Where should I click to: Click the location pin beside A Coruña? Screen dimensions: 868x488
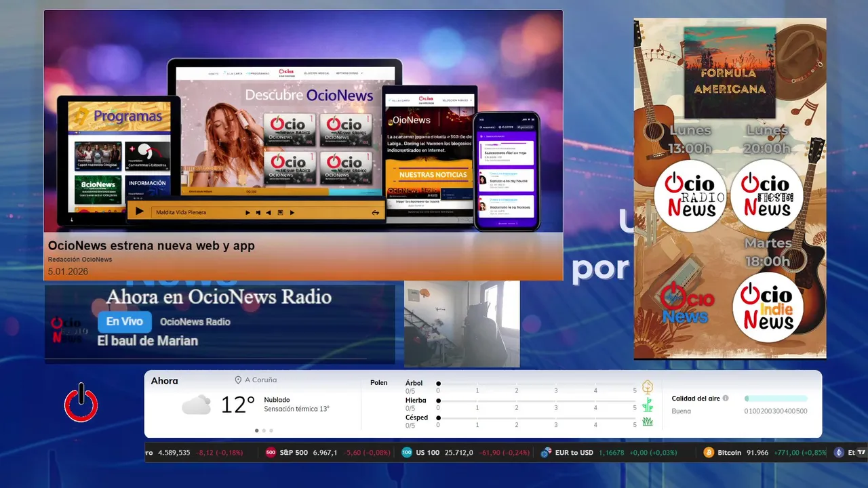tap(238, 380)
